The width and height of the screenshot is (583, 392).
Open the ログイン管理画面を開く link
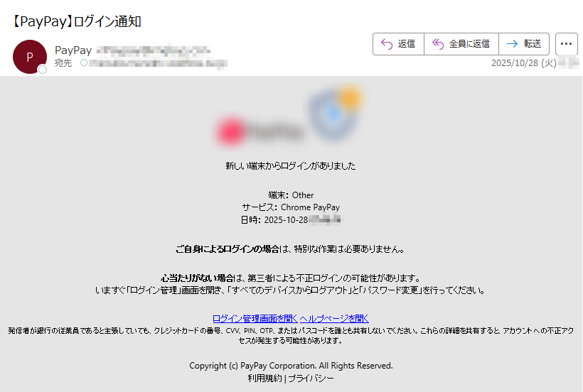click(255, 318)
